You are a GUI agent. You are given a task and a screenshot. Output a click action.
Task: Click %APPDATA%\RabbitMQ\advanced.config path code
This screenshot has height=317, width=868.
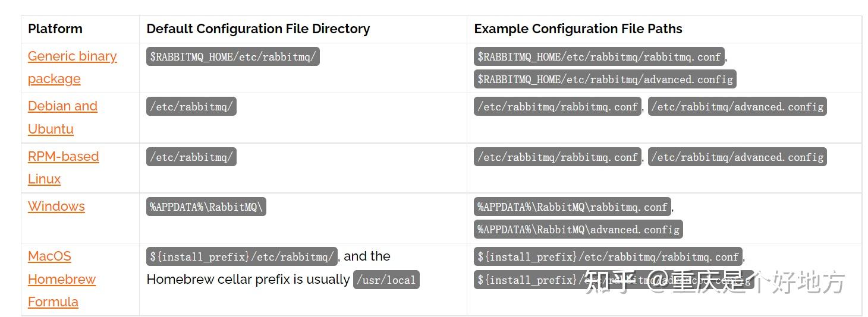tap(578, 229)
